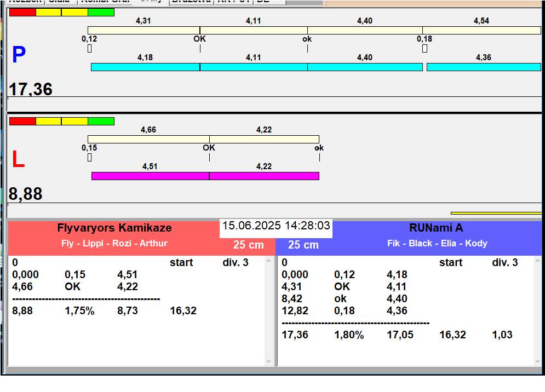This screenshot has width=545, height=392.
Task: Click the blue P lane letter
Action: [x=19, y=55]
